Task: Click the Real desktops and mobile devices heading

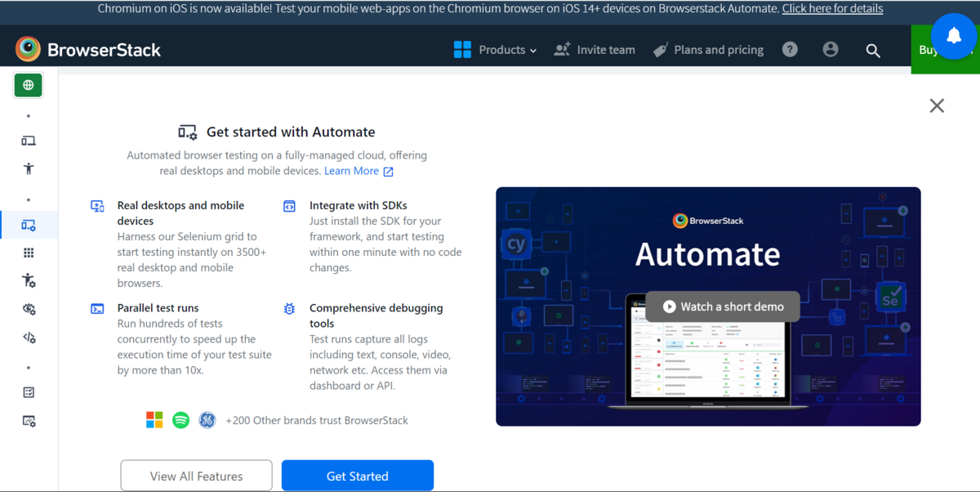Action: click(x=180, y=213)
